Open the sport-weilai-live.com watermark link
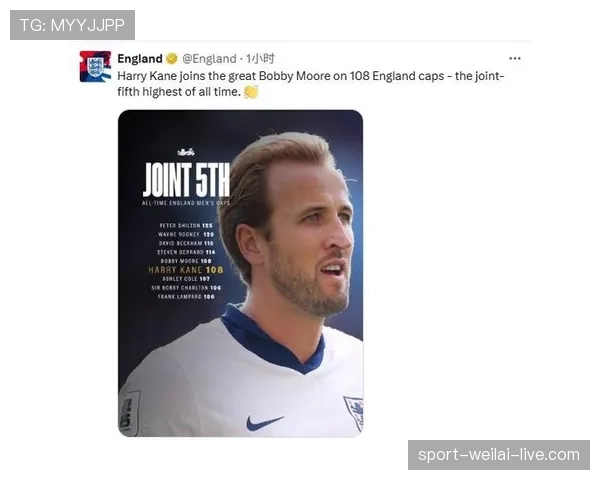This screenshot has width=600, height=480. (499, 455)
